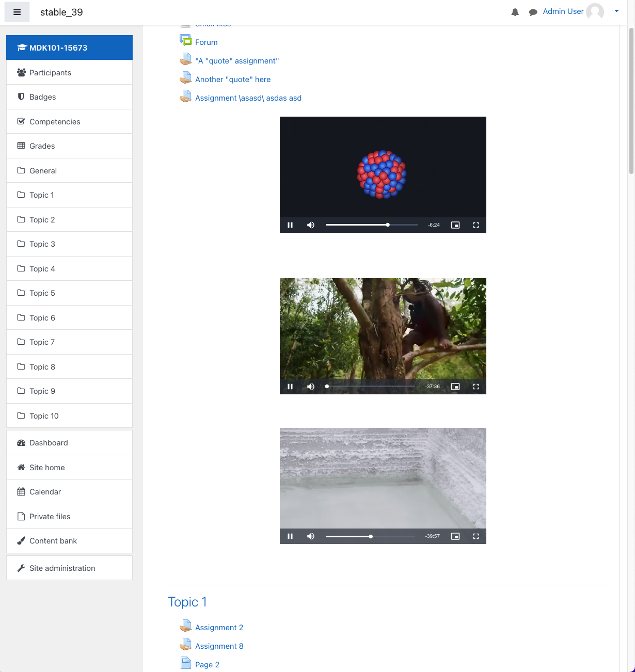635x672 pixels.
Task: Jump to Topic 7 in the sidebar
Action: pos(69,342)
